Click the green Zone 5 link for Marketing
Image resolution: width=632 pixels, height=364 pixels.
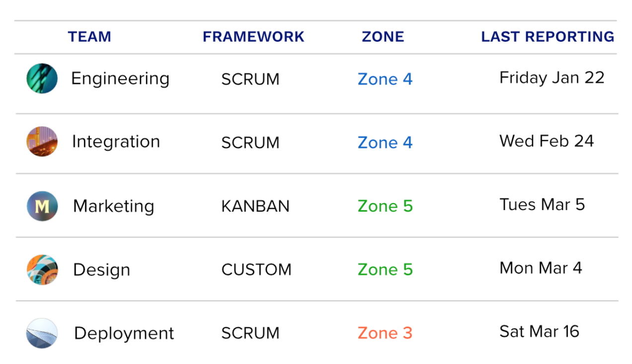[385, 206]
